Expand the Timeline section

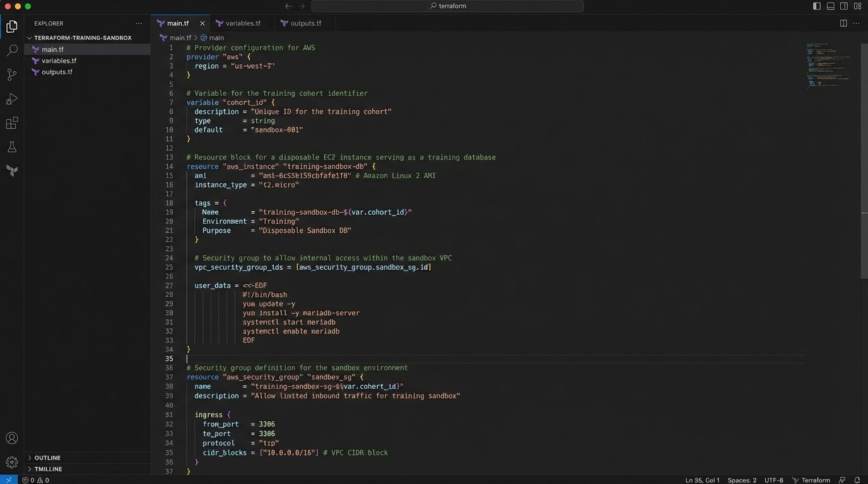pyautogui.click(x=48, y=469)
